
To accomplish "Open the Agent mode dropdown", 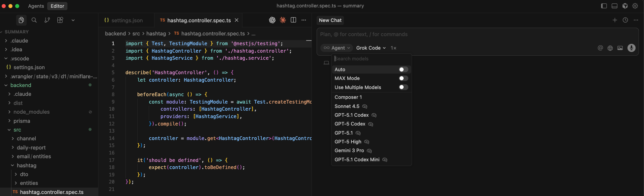I will click(337, 48).
